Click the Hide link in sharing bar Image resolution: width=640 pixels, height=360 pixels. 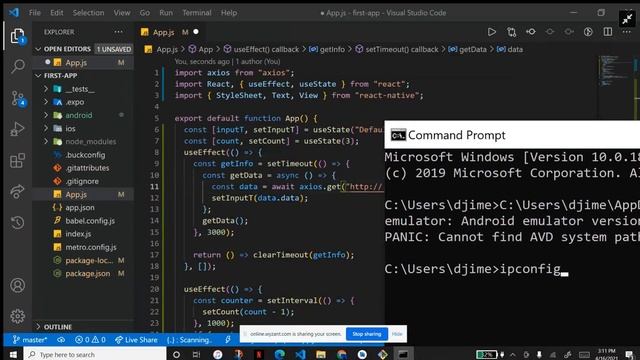click(x=397, y=334)
